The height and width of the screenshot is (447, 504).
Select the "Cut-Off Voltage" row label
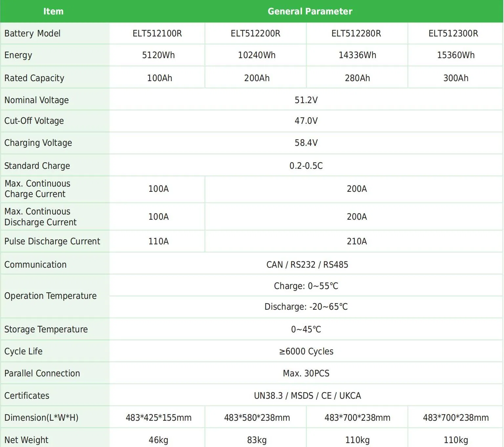click(34, 121)
